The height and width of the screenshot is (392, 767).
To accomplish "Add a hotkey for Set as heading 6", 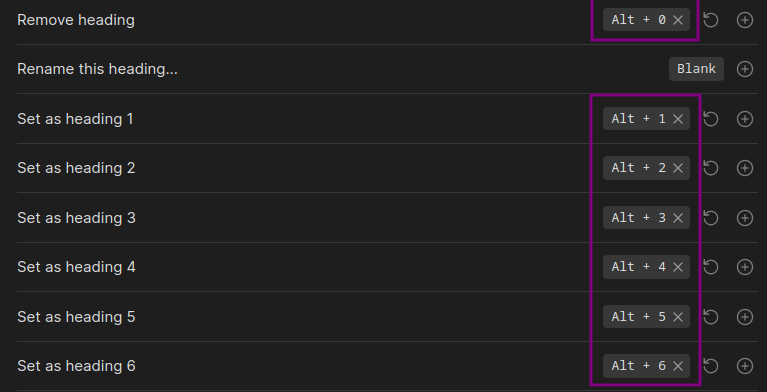I will 744,366.
